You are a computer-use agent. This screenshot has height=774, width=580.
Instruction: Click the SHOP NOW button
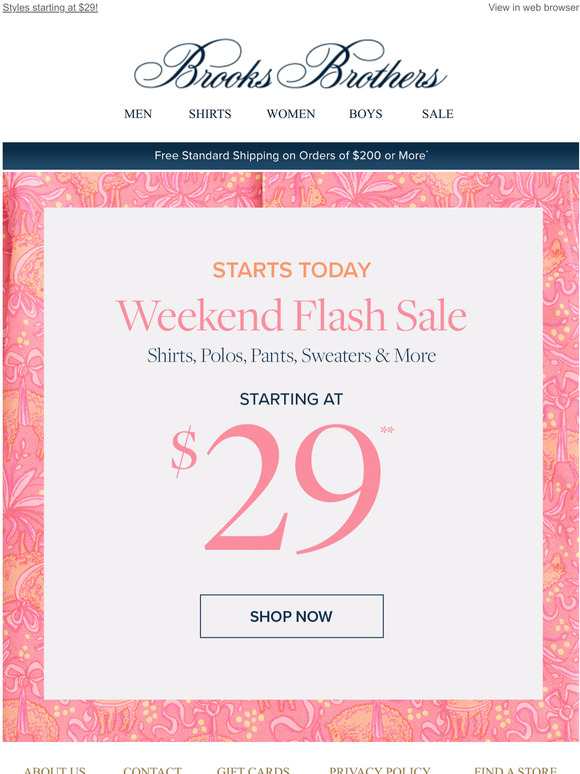292,616
